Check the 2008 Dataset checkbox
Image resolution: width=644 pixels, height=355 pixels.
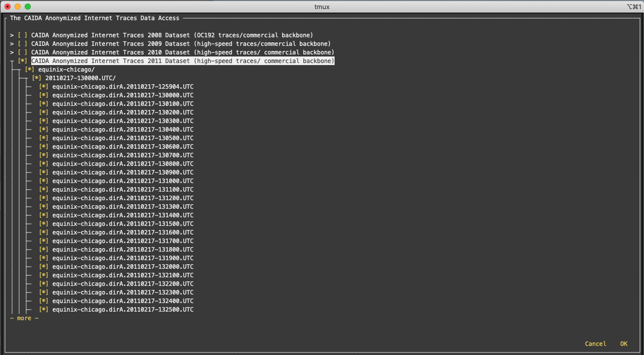[22, 35]
